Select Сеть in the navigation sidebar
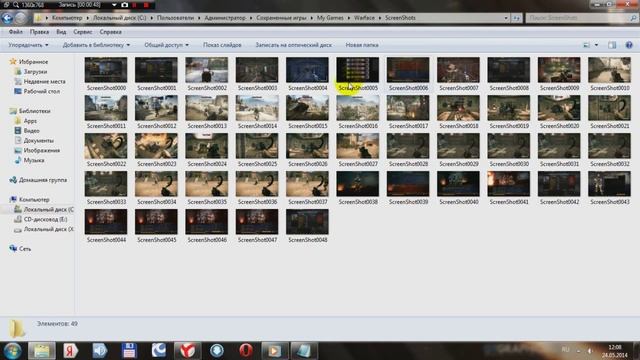640x360 pixels. pyautogui.click(x=25, y=249)
